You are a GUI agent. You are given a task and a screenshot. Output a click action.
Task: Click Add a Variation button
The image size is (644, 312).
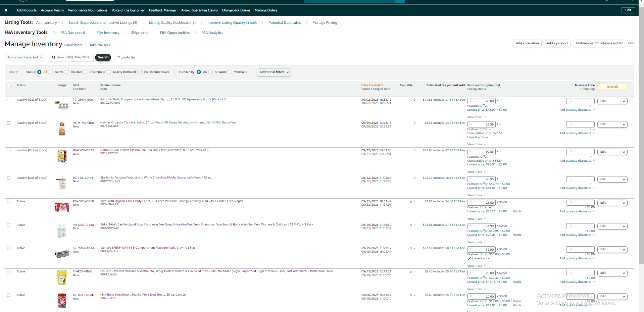[527, 43]
